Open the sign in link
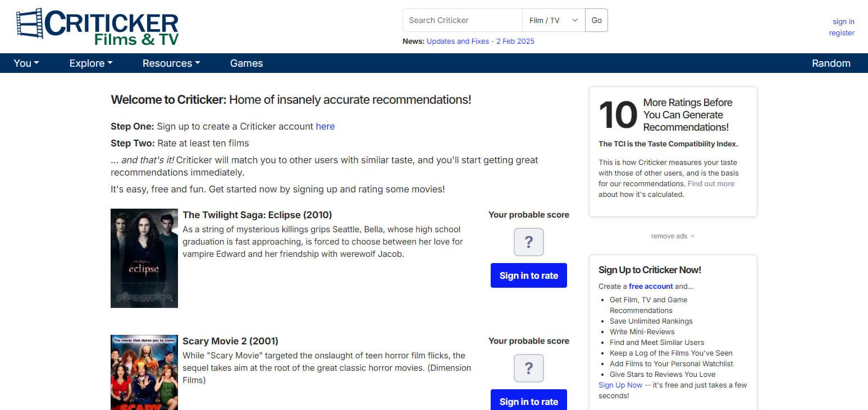868x410 pixels. [x=843, y=22]
